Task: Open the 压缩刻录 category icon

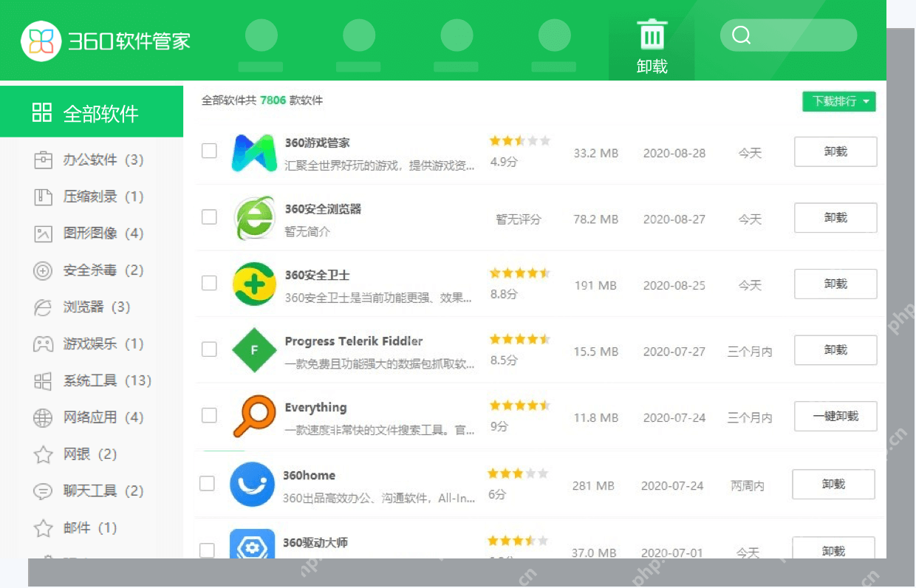Action: [44, 196]
